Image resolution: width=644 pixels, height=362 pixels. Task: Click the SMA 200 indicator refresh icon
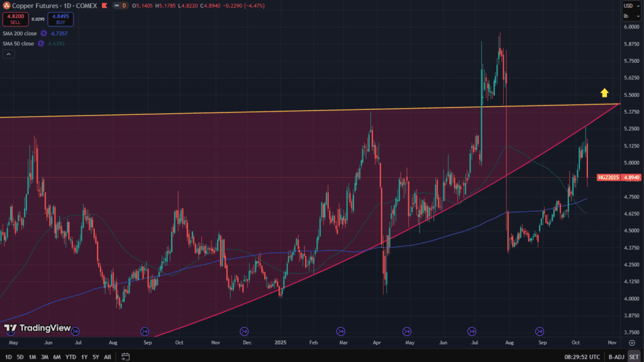click(x=44, y=33)
